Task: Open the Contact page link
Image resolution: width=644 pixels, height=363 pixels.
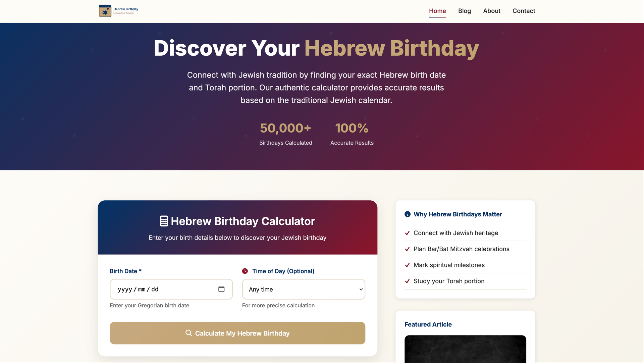Action: click(524, 11)
